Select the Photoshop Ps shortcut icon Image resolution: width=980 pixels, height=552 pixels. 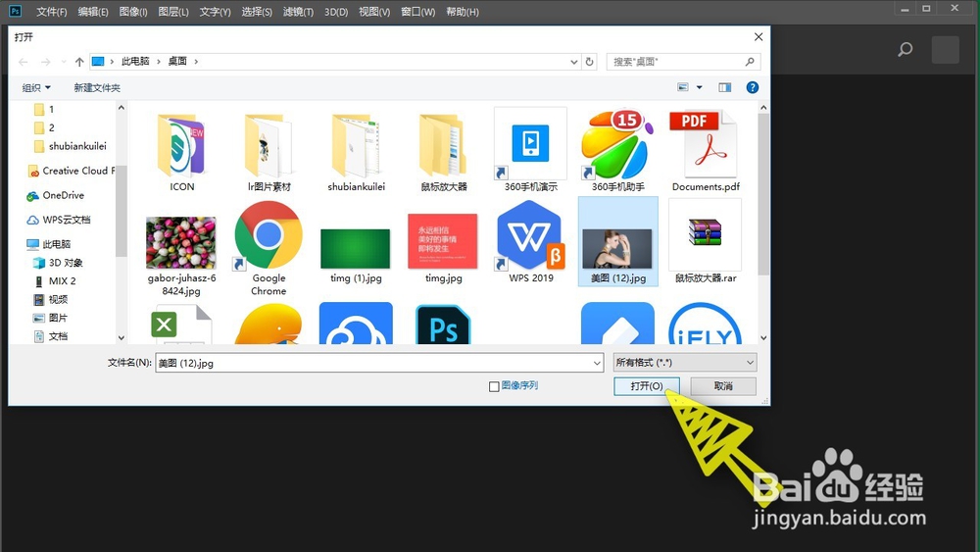point(443,325)
